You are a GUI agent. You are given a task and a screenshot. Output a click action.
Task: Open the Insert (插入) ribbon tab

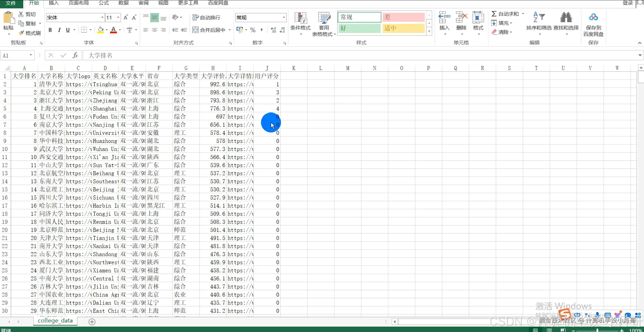(x=54, y=3)
